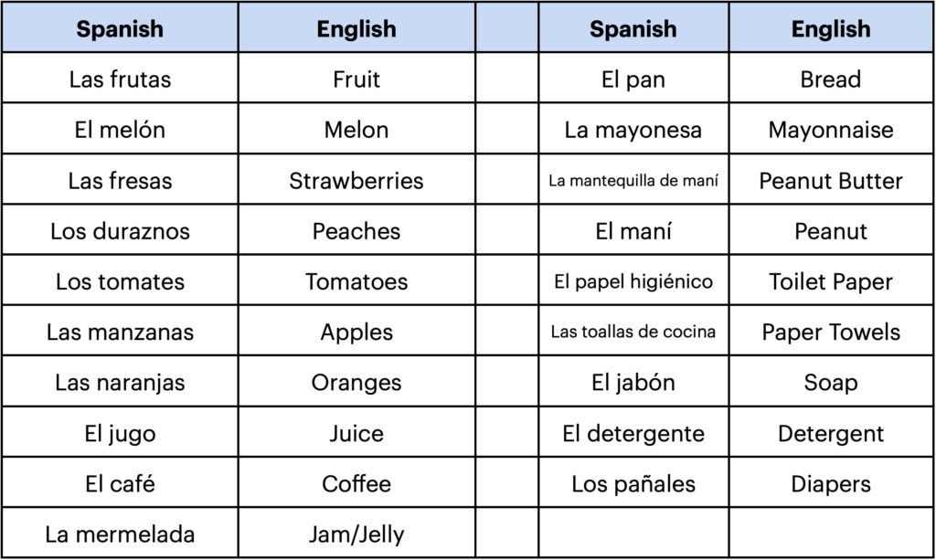
Task: Click the "Peanut" translation cell
Action: [x=831, y=231]
